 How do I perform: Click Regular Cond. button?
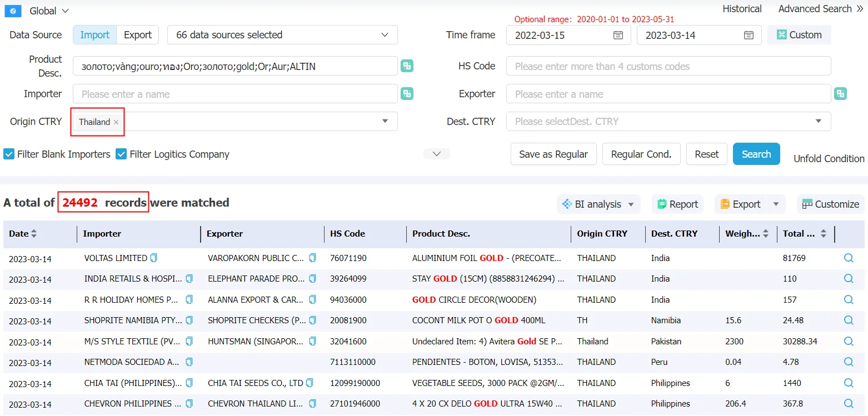[641, 154]
